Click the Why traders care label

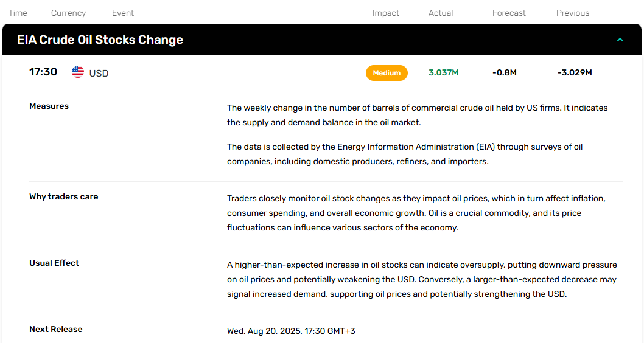[64, 197]
